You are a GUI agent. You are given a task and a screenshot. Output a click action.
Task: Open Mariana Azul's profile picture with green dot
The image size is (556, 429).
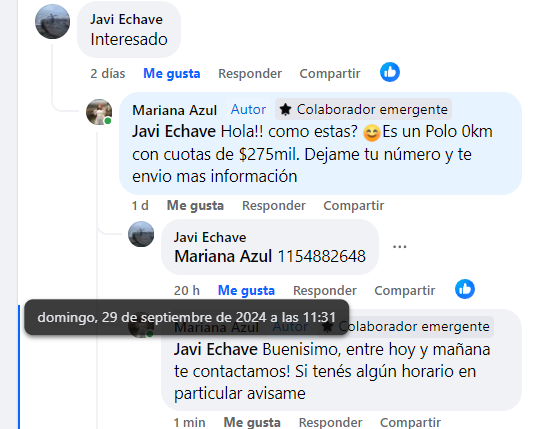(x=99, y=112)
